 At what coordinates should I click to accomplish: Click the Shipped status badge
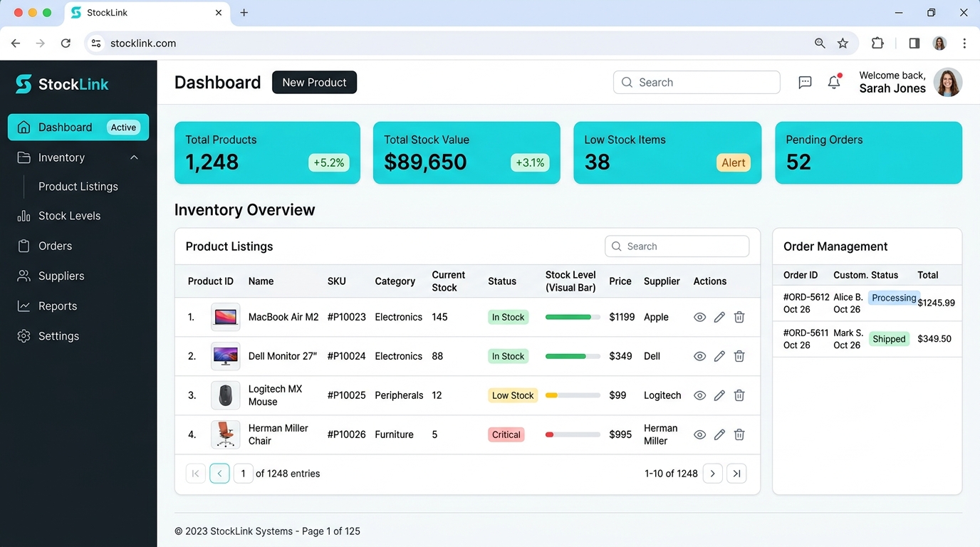(x=889, y=339)
